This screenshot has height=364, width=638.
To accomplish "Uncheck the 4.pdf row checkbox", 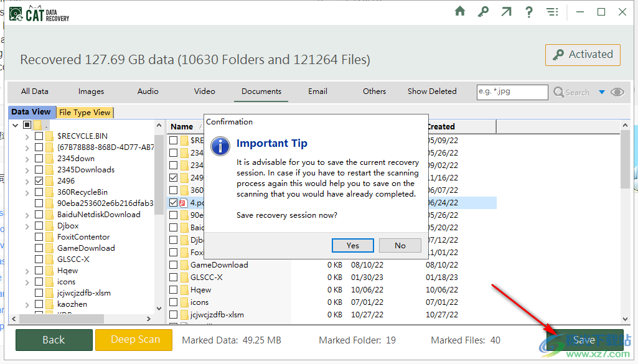I will 173,203.
